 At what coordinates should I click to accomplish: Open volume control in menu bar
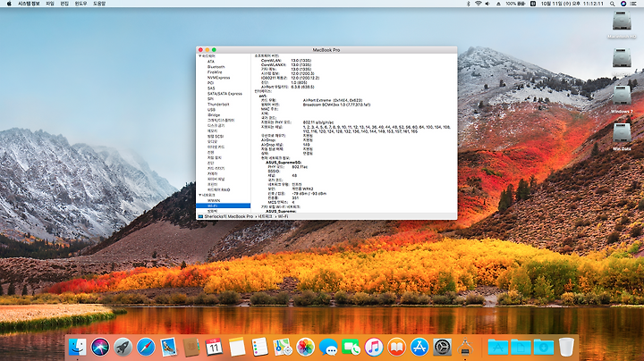coord(487,4)
